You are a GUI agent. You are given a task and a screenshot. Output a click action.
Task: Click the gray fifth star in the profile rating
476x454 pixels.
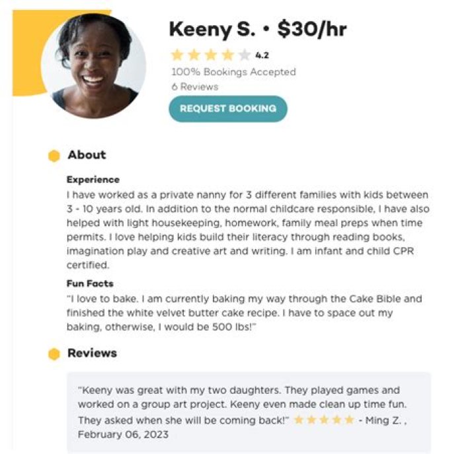click(x=245, y=56)
